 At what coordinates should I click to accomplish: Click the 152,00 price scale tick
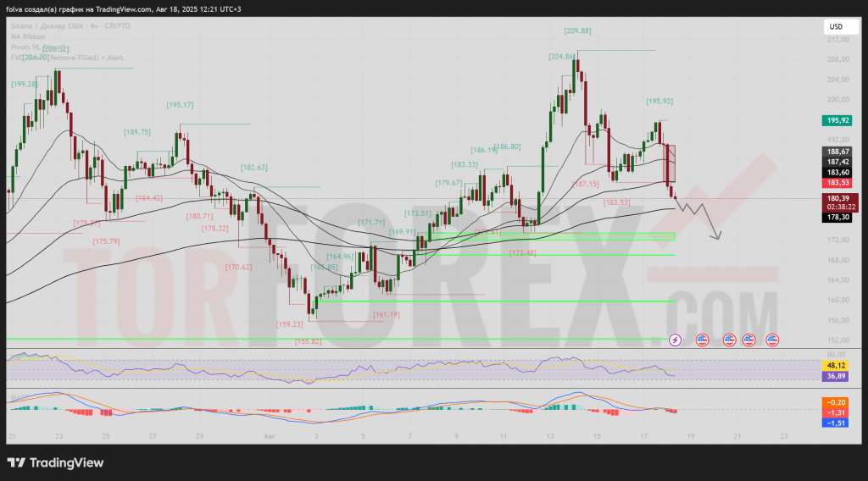tap(838, 340)
